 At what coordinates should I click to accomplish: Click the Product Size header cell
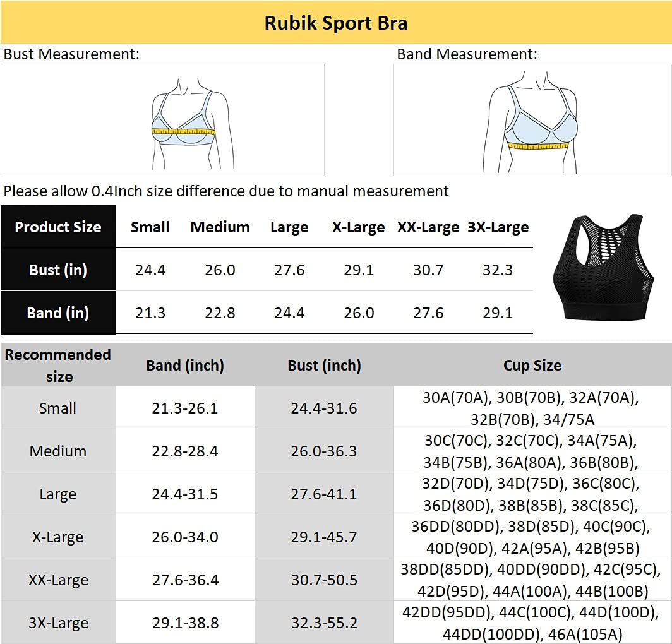pyautogui.click(x=58, y=227)
